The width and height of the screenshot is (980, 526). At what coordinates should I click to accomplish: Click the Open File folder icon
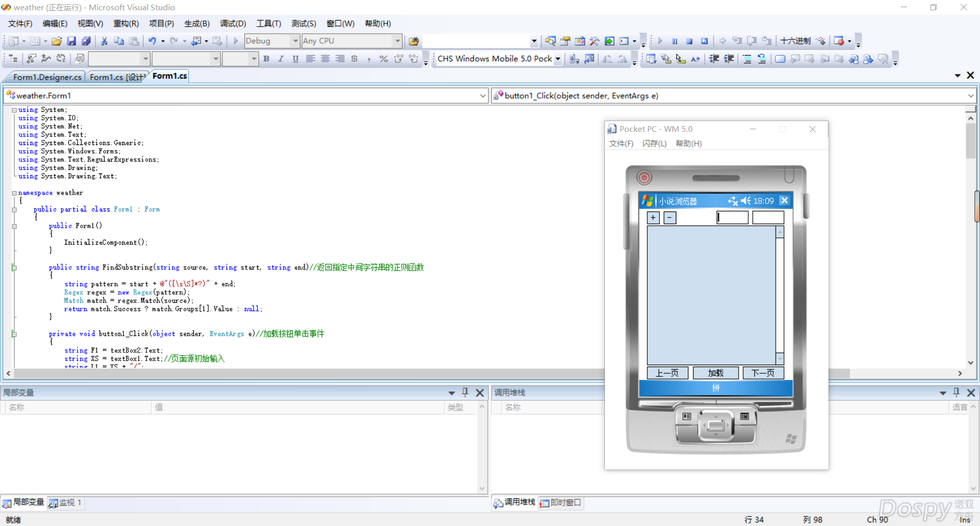(x=57, y=41)
